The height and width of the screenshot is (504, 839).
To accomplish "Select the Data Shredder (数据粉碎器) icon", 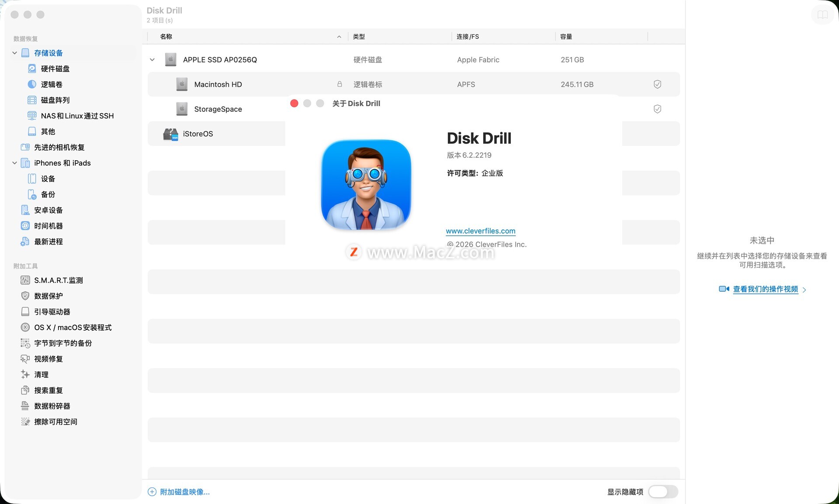I will coord(25,406).
